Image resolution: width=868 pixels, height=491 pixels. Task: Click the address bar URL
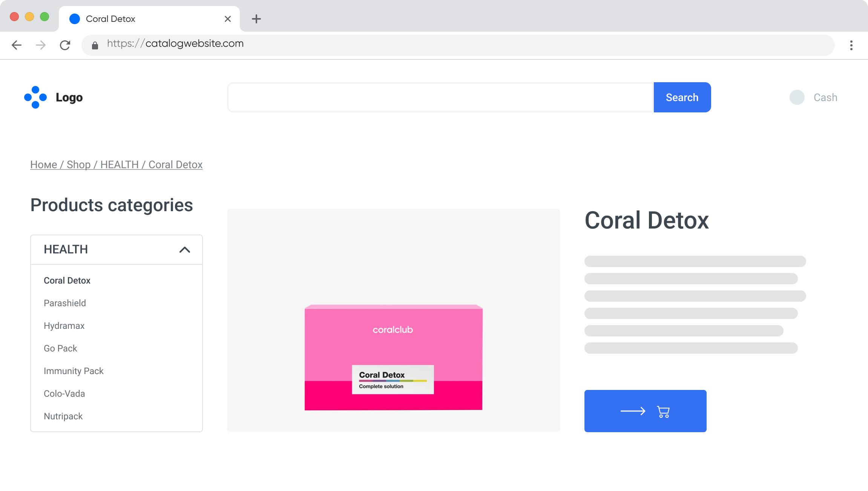175,44
